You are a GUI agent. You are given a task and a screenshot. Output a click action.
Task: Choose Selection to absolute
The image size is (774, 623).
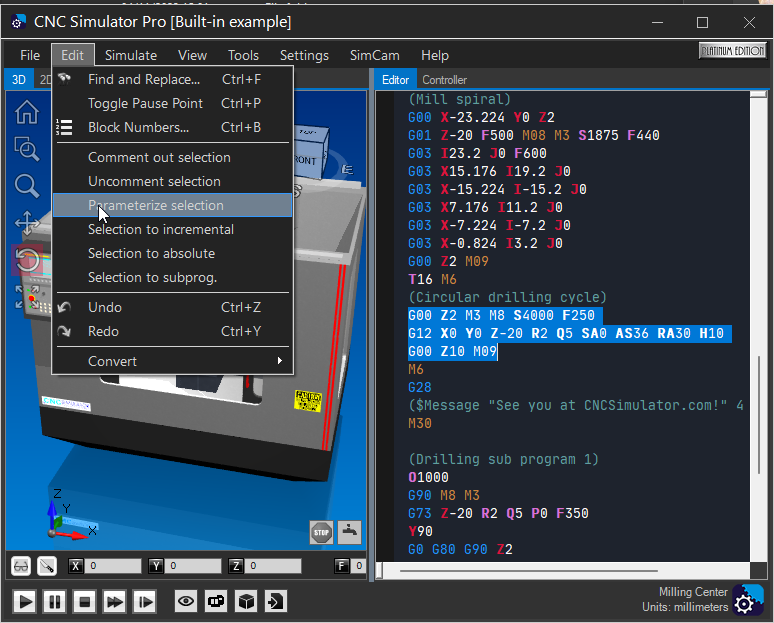tap(172, 253)
